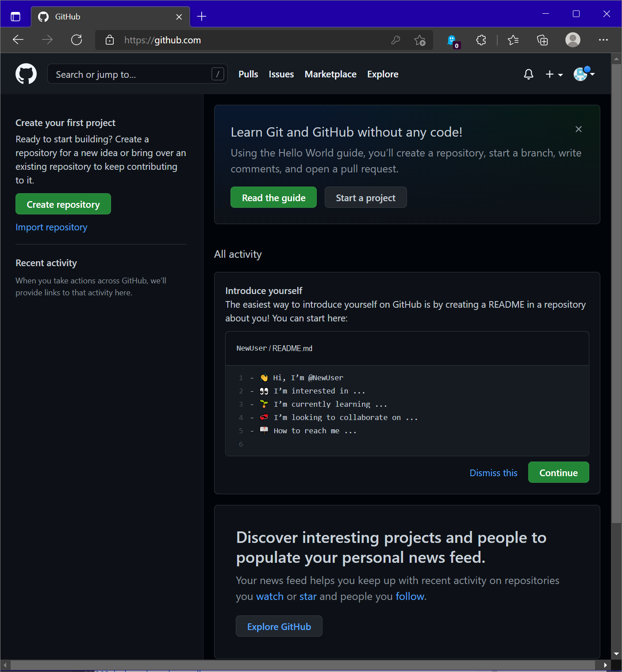Click inside the search or jump to field

pos(133,74)
